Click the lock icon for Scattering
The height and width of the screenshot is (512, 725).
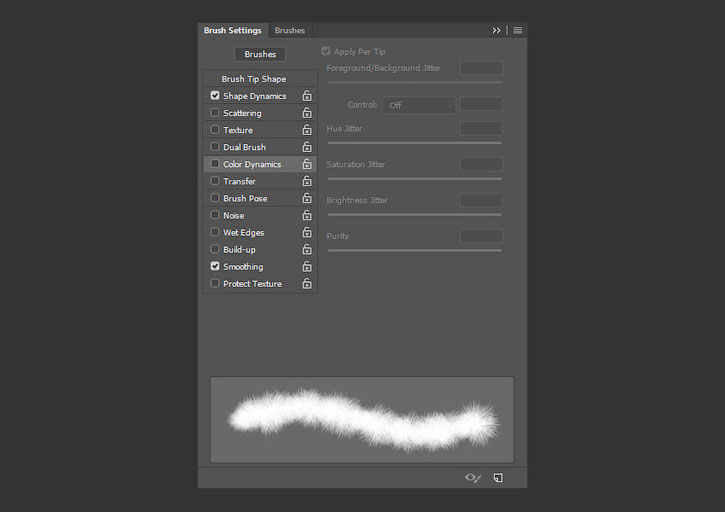coord(307,113)
